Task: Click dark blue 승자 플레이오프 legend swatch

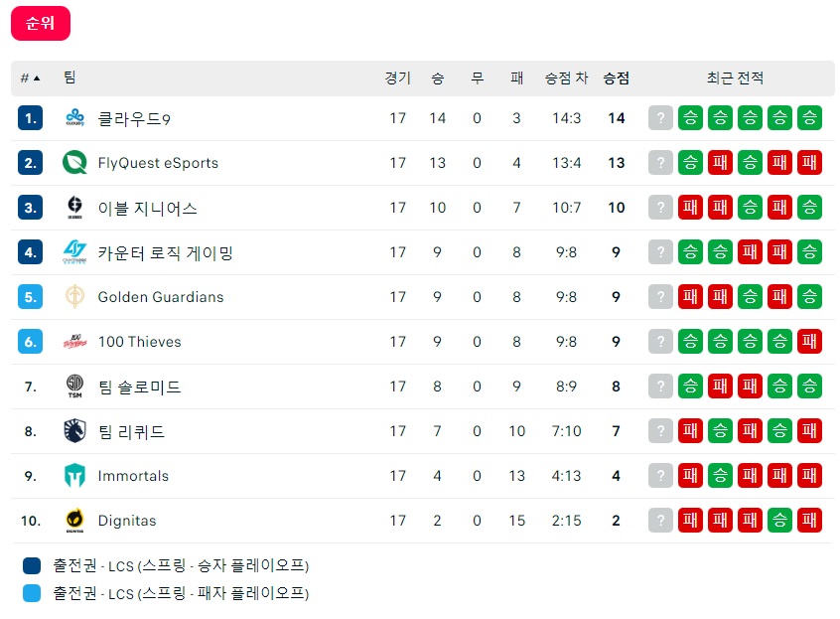Action: pyautogui.click(x=32, y=565)
